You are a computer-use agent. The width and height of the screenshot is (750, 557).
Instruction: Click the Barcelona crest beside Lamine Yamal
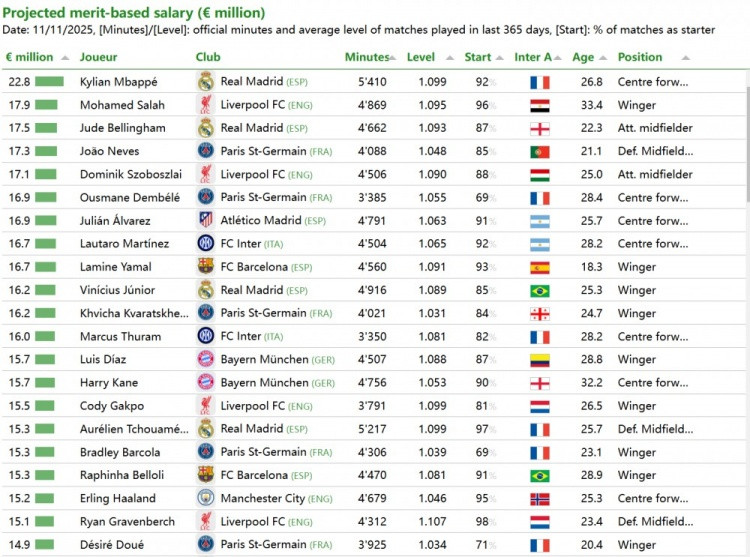[x=206, y=266]
